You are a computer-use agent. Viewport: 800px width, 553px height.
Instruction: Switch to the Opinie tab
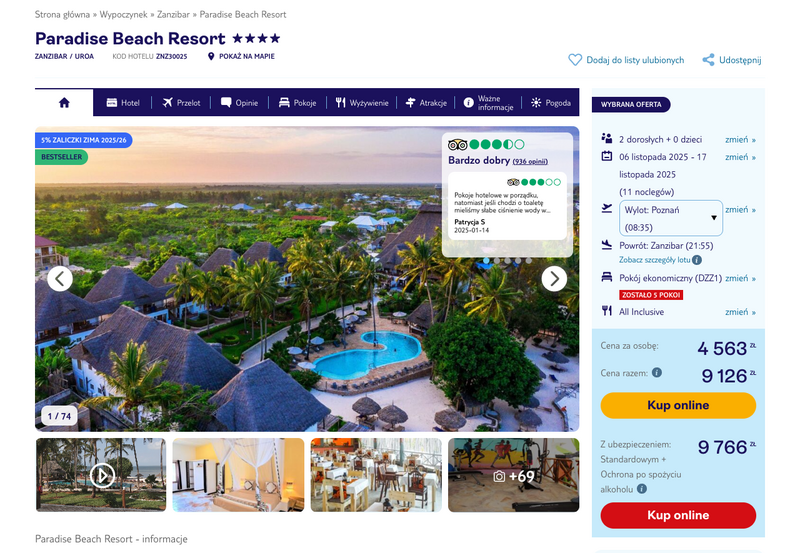click(x=239, y=103)
